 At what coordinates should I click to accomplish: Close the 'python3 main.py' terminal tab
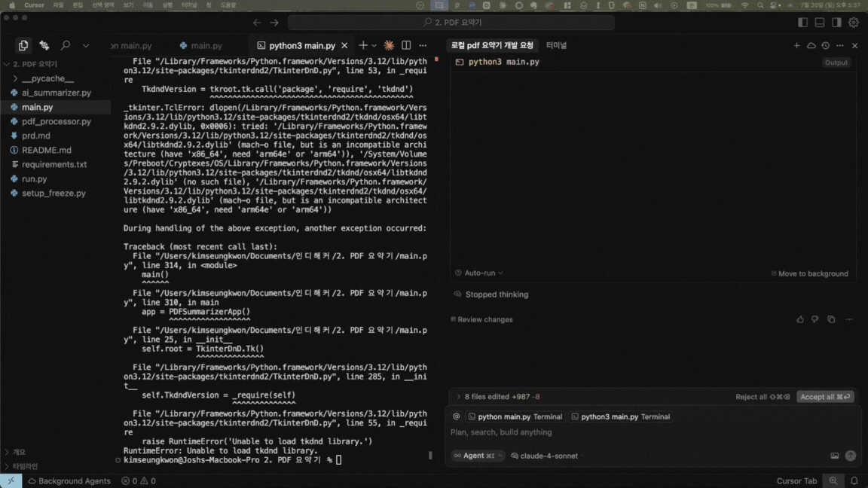click(344, 45)
